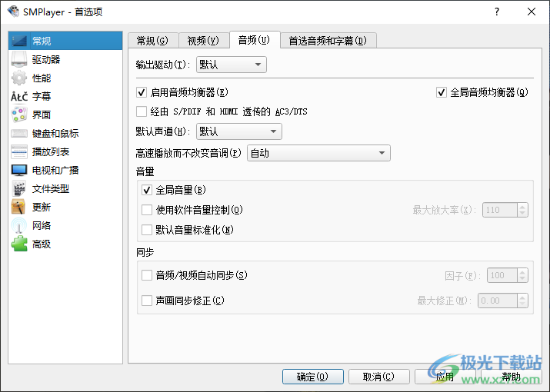This screenshot has width=550, height=392.
Task: Click the 最大放大率 value field
Action: 499,210
